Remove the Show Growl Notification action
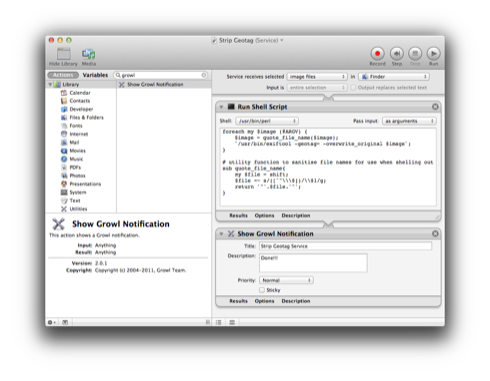Image resolution: width=490 pixels, height=381 pixels. point(435,234)
